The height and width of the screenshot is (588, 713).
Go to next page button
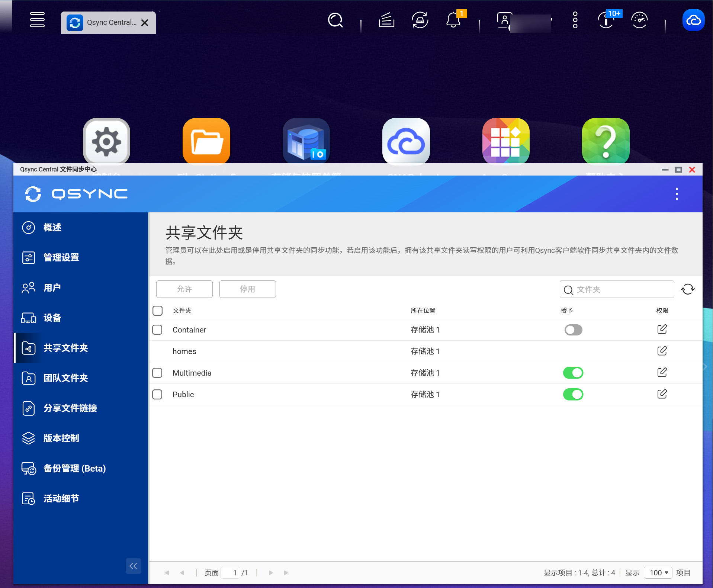tap(271, 573)
